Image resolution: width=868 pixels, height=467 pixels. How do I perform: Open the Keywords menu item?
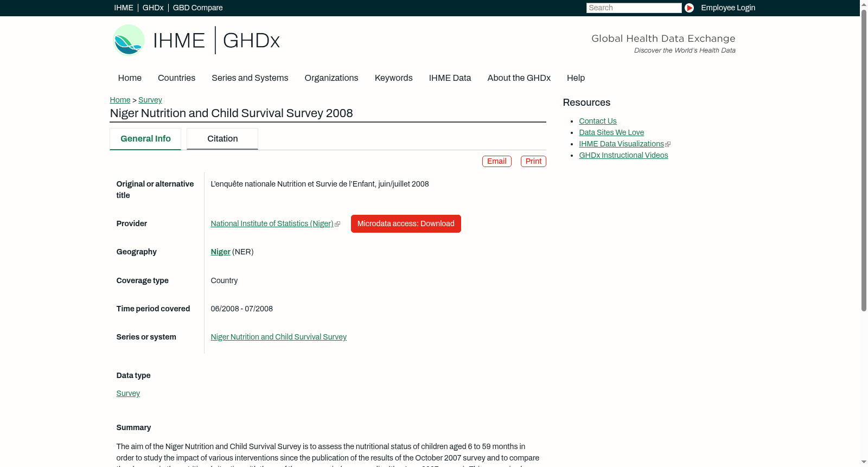(x=394, y=78)
